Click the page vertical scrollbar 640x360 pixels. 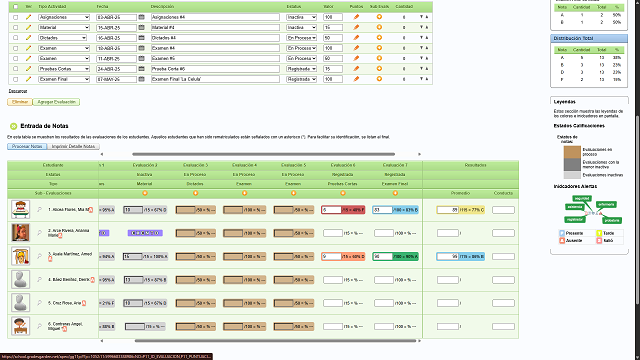[638, 209]
